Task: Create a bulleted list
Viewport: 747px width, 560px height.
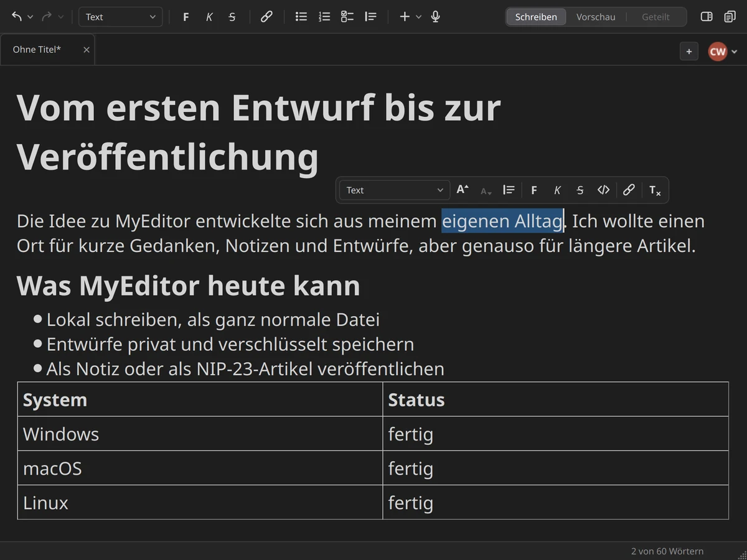Action: (x=301, y=17)
